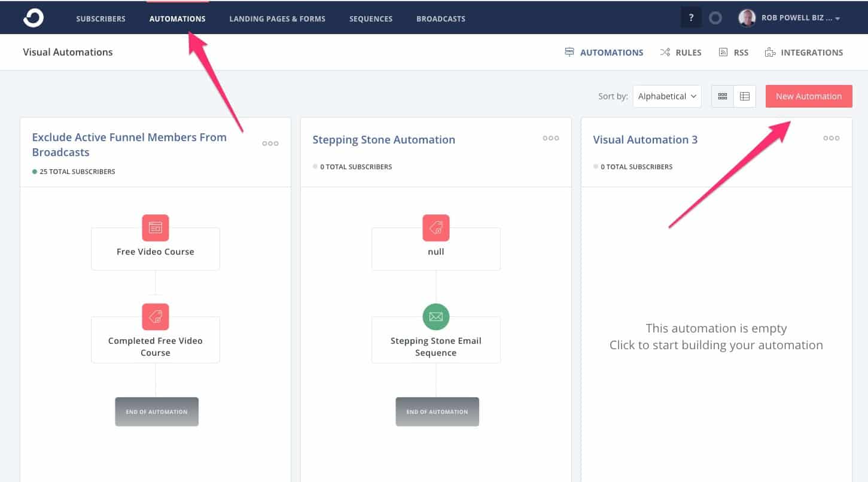The width and height of the screenshot is (868, 482).
Task: Click the empty Visual Automation 3 canvas
Action: [716, 337]
